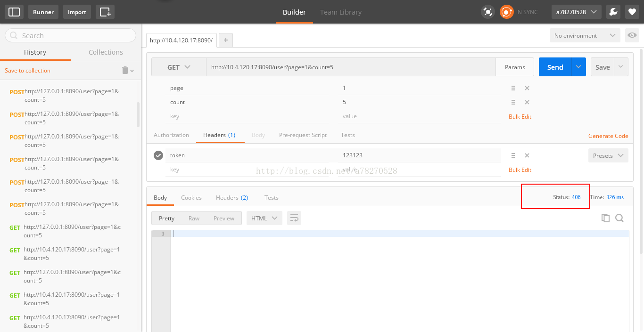This screenshot has height=332, width=644.
Task: Click reorder handle for count parameter
Action: click(x=513, y=102)
